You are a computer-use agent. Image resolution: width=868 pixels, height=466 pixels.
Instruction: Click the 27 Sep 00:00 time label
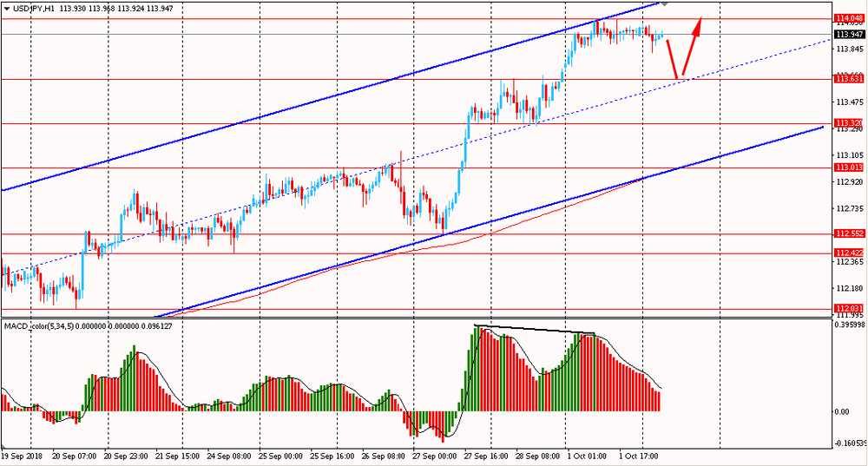pyautogui.click(x=435, y=456)
